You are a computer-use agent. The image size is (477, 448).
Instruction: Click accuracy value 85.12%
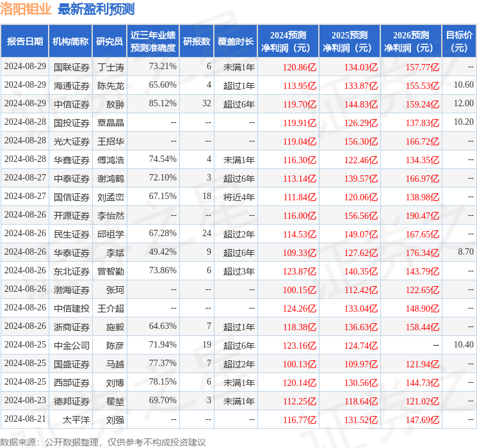click(163, 104)
